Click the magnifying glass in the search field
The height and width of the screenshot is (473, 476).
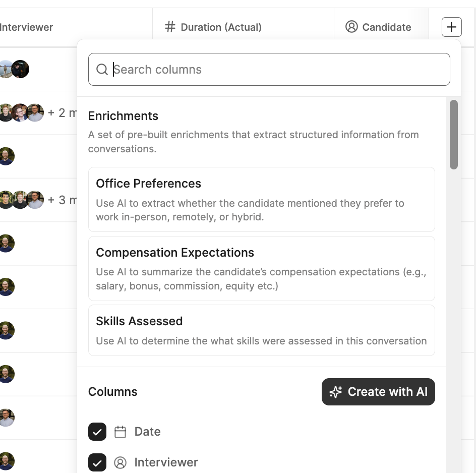[x=102, y=69]
